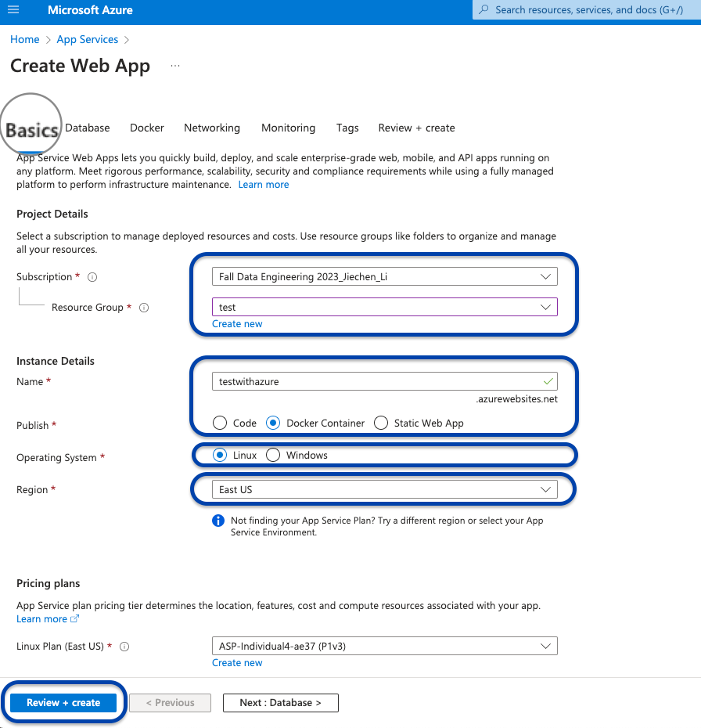This screenshot has height=728, width=701.
Task: Open the Networking tab
Action: click(212, 128)
